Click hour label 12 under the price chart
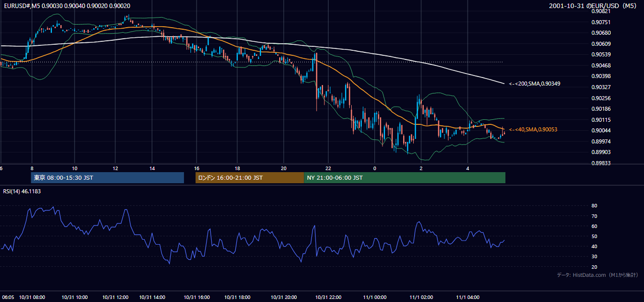The width and height of the screenshot is (644, 302). pyautogui.click(x=115, y=168)
